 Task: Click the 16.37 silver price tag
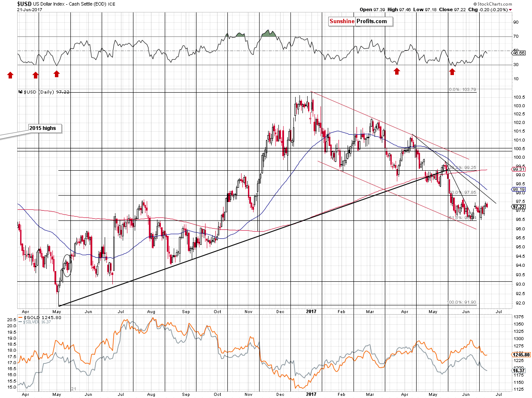point(519,370)
